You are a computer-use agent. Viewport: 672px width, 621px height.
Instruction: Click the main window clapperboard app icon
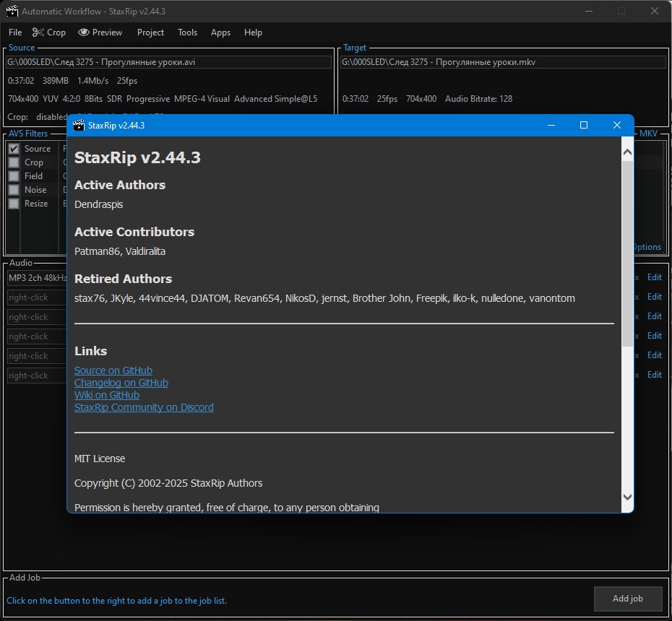coord(12,11)
